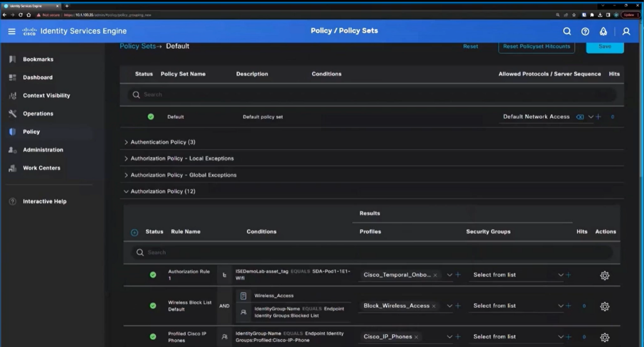This screenshot has height=347, width=644.
Task: Click the Policy Sets breadcrumb link
Action: tap(138, 46)
